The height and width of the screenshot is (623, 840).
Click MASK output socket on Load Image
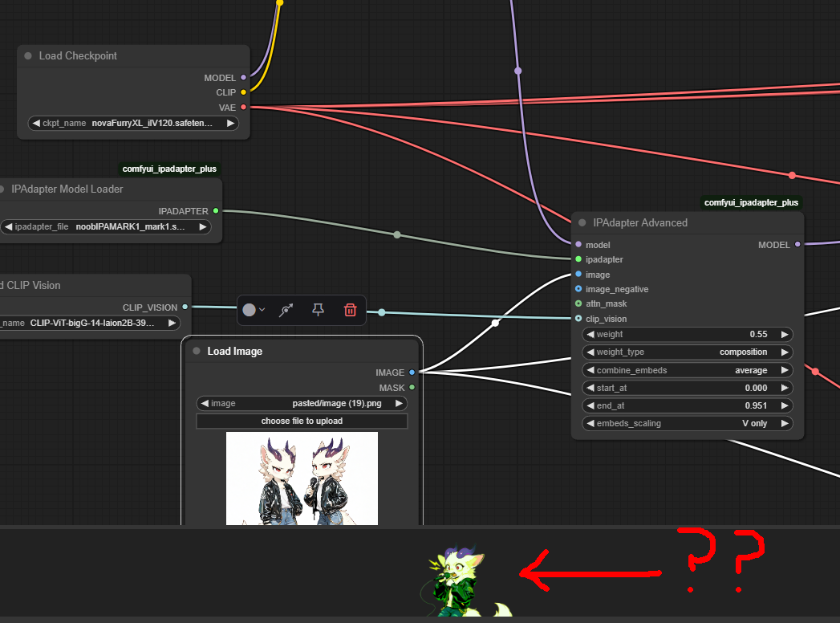[412, 387]
